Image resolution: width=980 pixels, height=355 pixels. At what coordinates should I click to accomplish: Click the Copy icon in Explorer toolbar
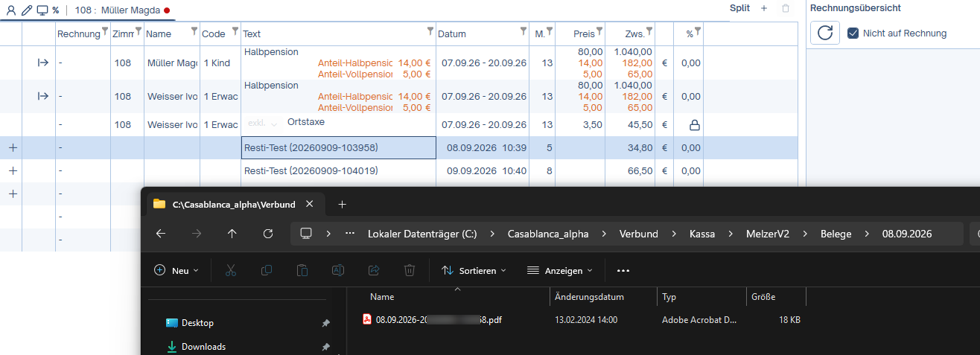click(267, 271)
